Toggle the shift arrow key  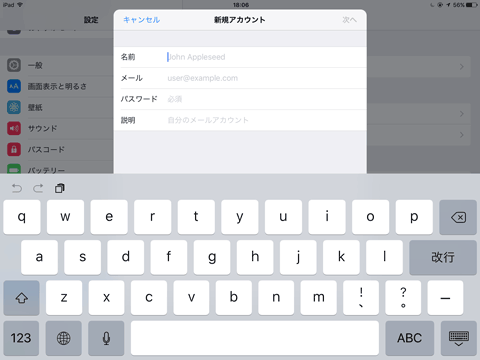click(22, 298)
